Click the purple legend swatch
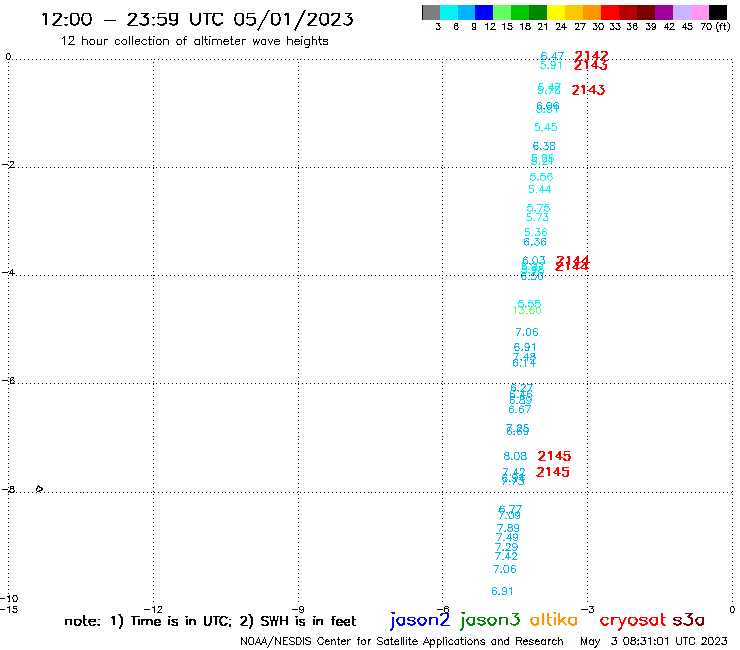740x650 pixels. pos(664,12)
